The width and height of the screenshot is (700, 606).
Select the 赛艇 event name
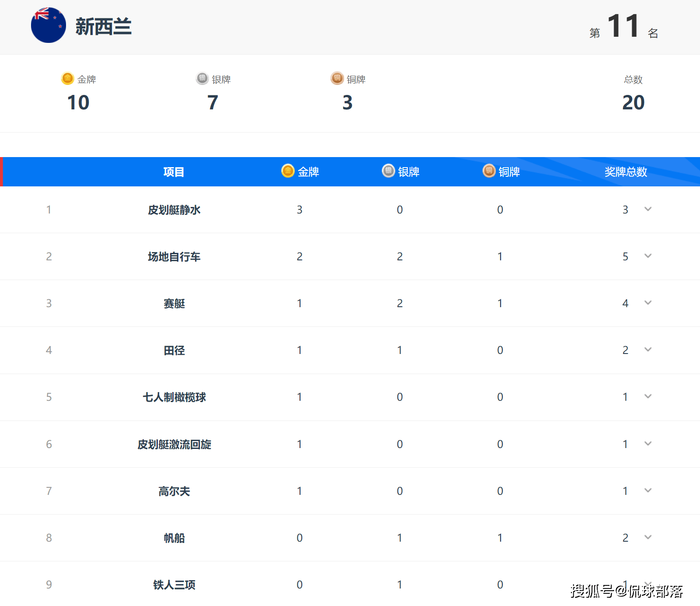pyautogui.click(x=174, y=304)
